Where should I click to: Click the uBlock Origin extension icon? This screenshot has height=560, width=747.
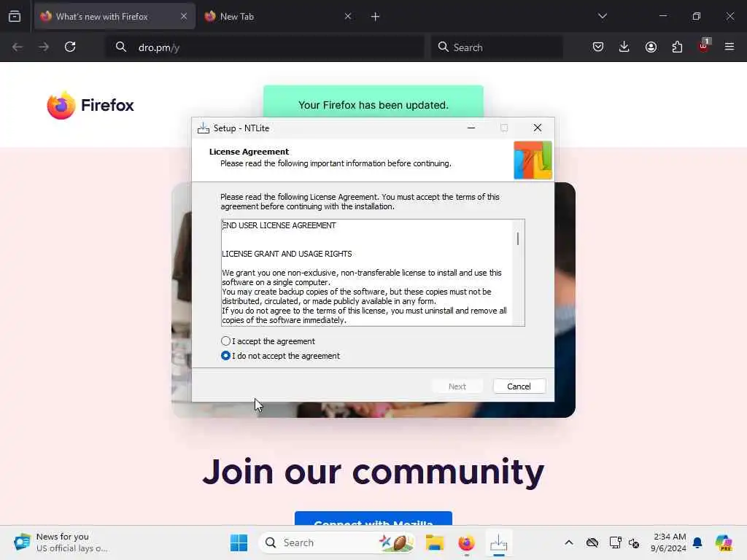point(704,46)
